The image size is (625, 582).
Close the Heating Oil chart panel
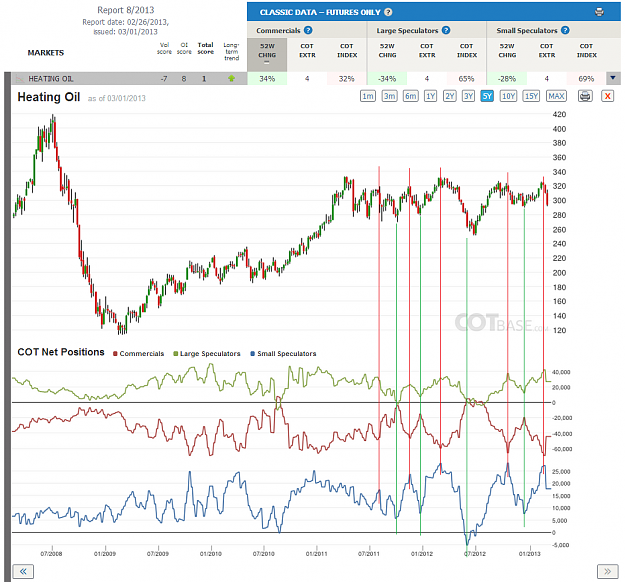607,96
